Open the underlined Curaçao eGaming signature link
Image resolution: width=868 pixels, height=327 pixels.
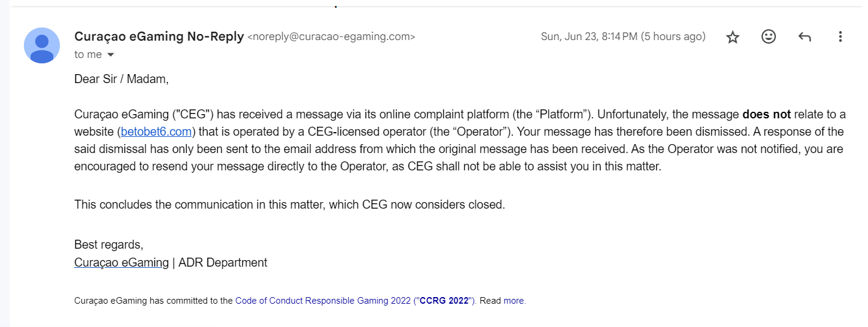[121, 262]
